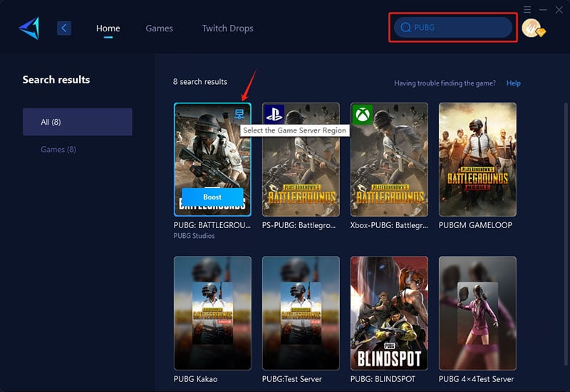Open the Help link
This screenshot has height=392, width=570.
pyautogui.click(x=513, y=83)
